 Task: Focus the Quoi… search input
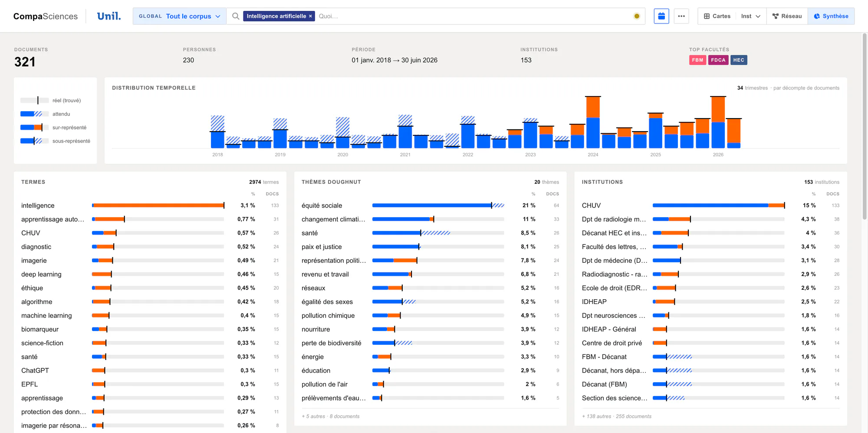pos(473,16)
